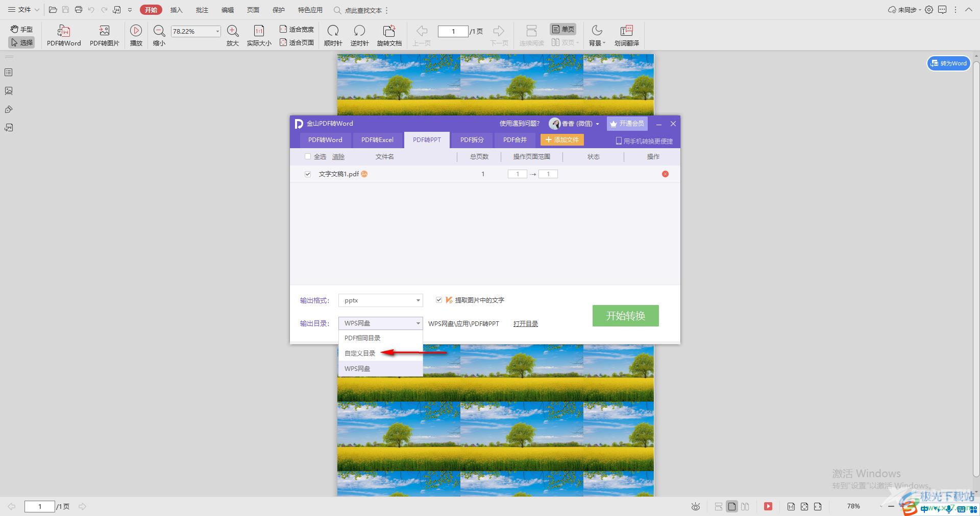Activate the 选择 selection tool
This screenshot has height=516, width=980.
[21, 42]
